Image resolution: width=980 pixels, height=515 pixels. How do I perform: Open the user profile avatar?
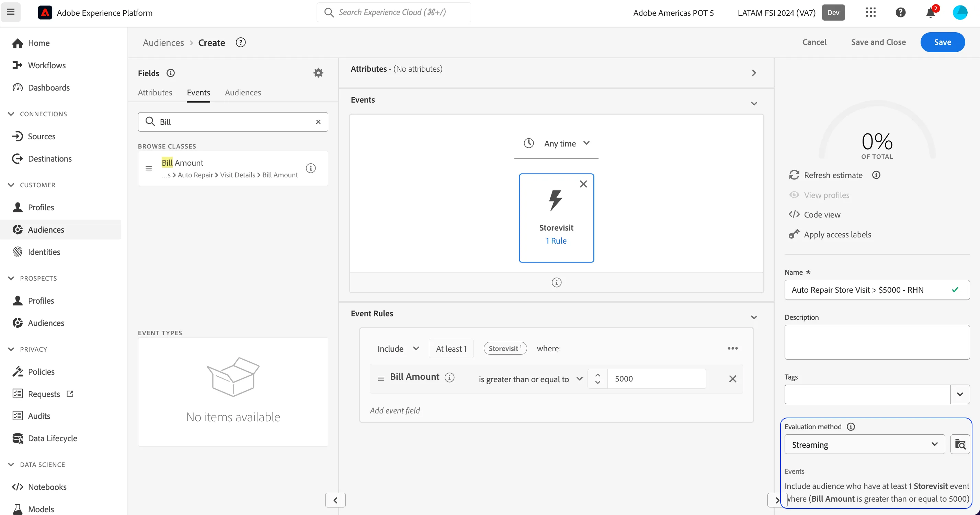pos(959,13)
